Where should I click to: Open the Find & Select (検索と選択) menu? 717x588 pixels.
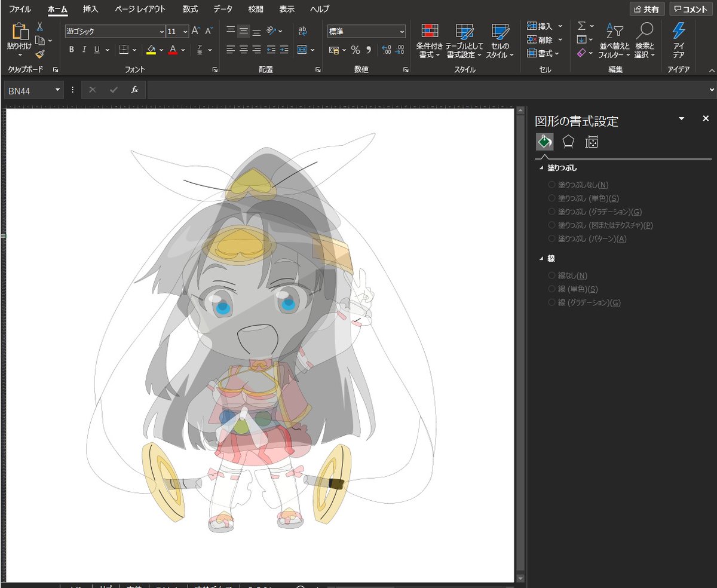pyautogui.click(x=645, y=41)
